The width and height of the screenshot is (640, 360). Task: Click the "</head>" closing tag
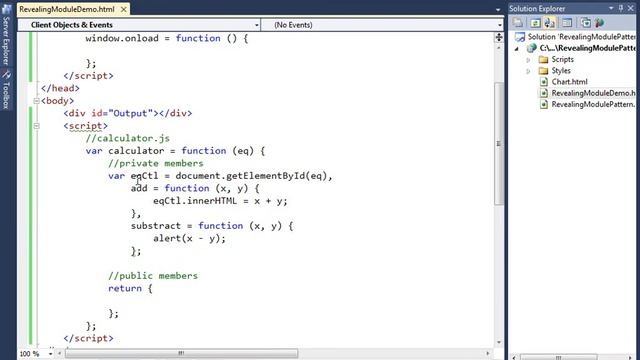point(60,89)
